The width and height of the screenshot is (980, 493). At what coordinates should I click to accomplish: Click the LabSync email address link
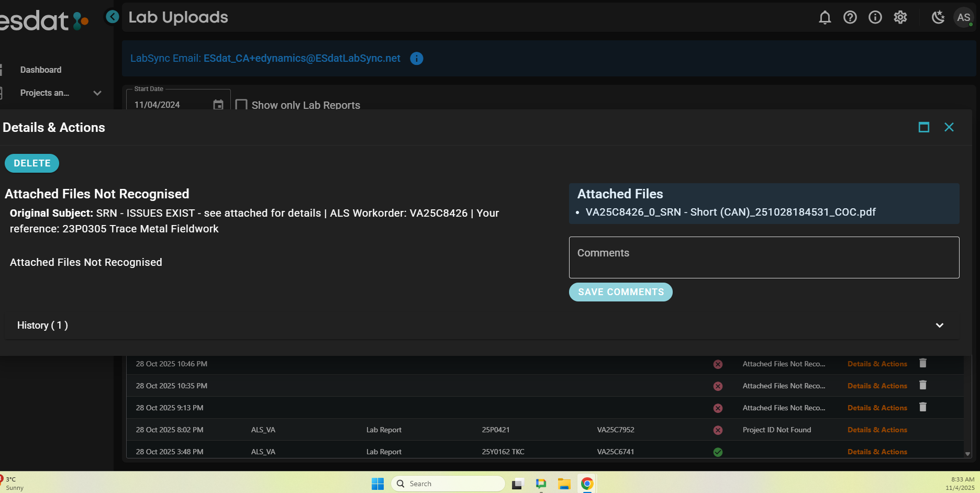(302, 59)
